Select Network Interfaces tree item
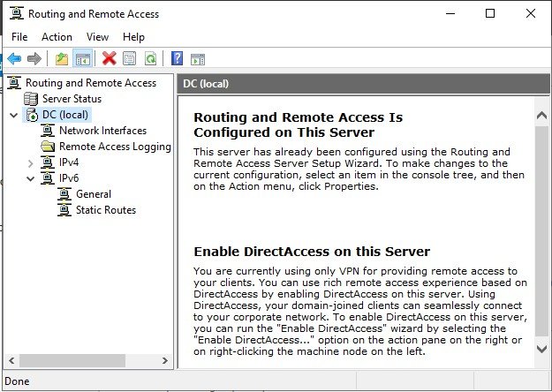Image resolution: width=552 pixels, height=392 pixels. (102, 131)
